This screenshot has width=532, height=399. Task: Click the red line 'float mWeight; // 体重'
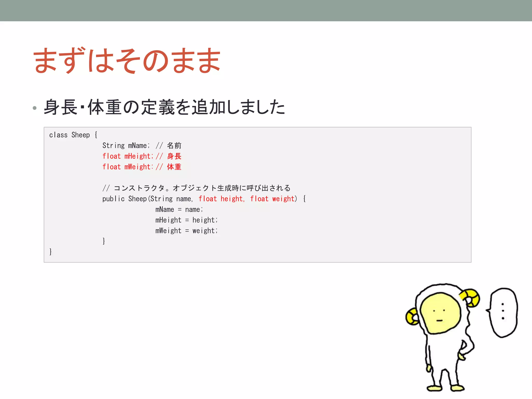pos(142,167)
